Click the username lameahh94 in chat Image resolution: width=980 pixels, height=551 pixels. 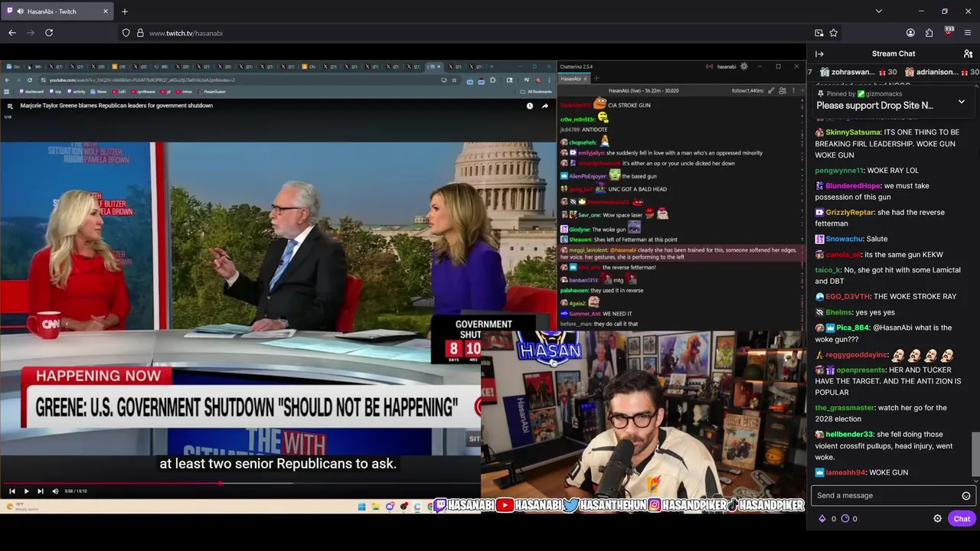pos(845,473)
